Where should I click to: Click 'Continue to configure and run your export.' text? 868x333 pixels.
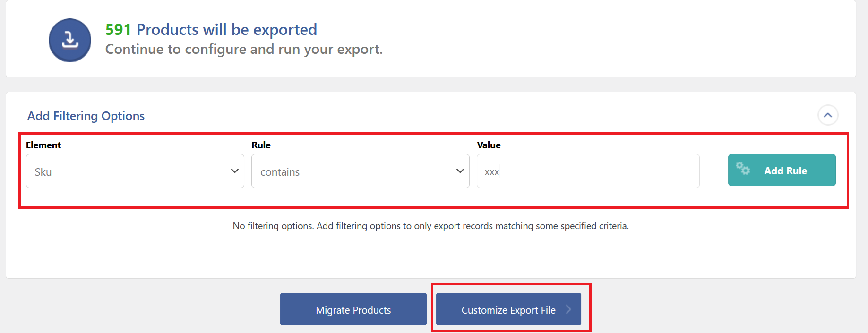[244, 49]
